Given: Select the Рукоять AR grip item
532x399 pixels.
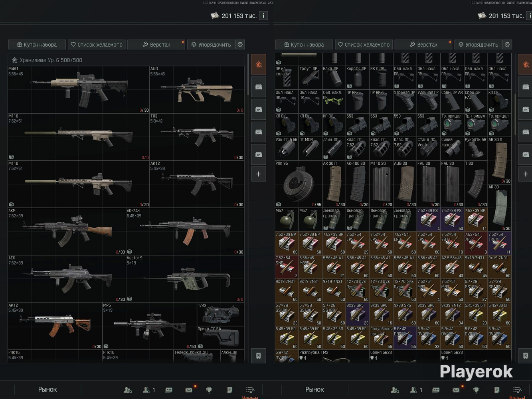Looking at the screenshot, I should point(476,148).
